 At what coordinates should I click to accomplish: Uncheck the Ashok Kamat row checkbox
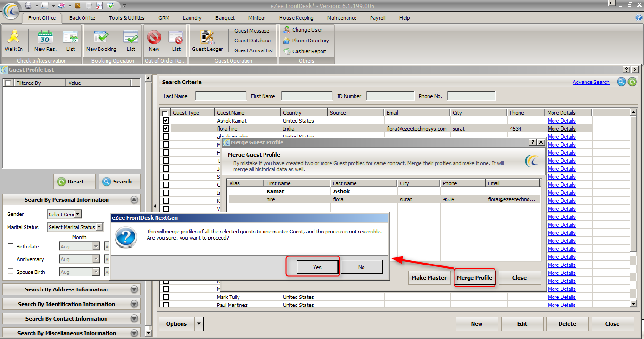pyautogui.click(x=165, y=121)
